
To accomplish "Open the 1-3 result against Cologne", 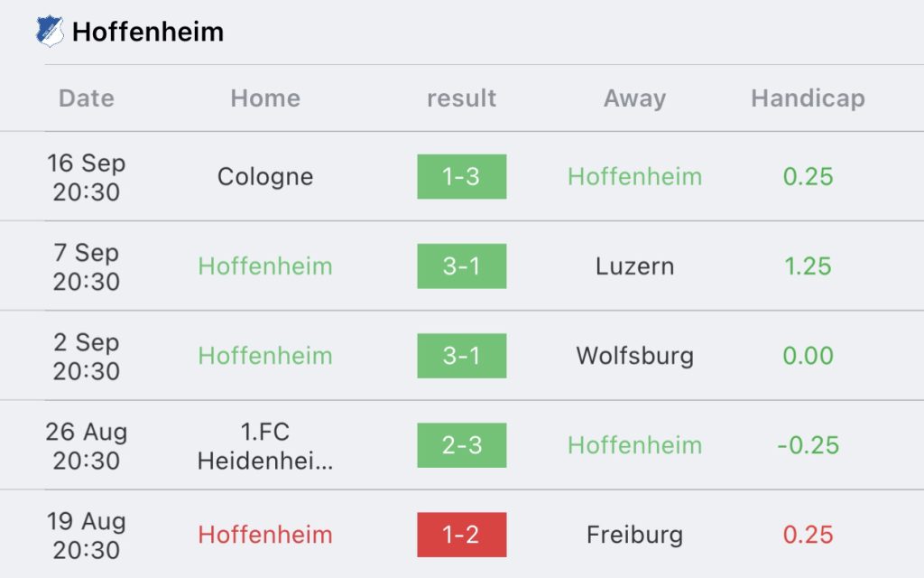I will pos(461,177).
